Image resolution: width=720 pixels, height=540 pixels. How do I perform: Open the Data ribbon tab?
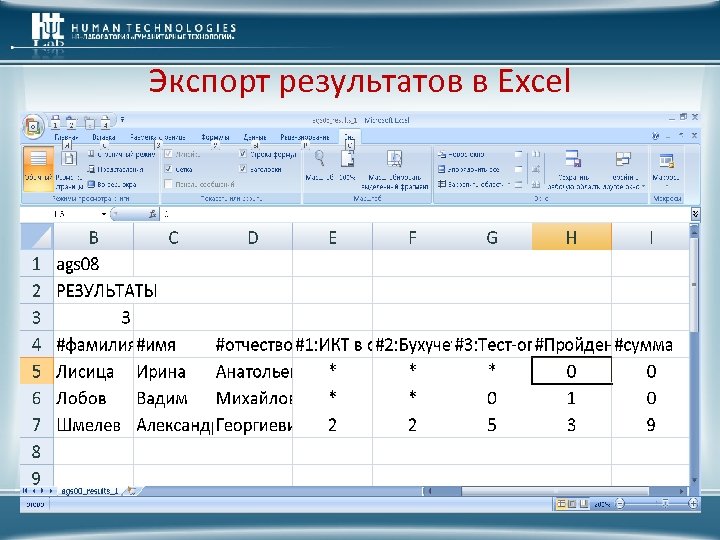pyautogui.click(x=255, y=137)
